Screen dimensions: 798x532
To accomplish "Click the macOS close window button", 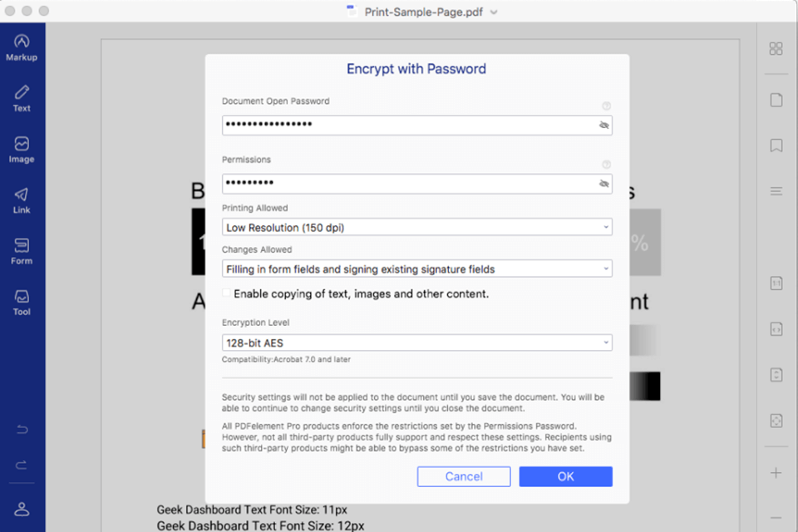I will (x=10, y=11).
